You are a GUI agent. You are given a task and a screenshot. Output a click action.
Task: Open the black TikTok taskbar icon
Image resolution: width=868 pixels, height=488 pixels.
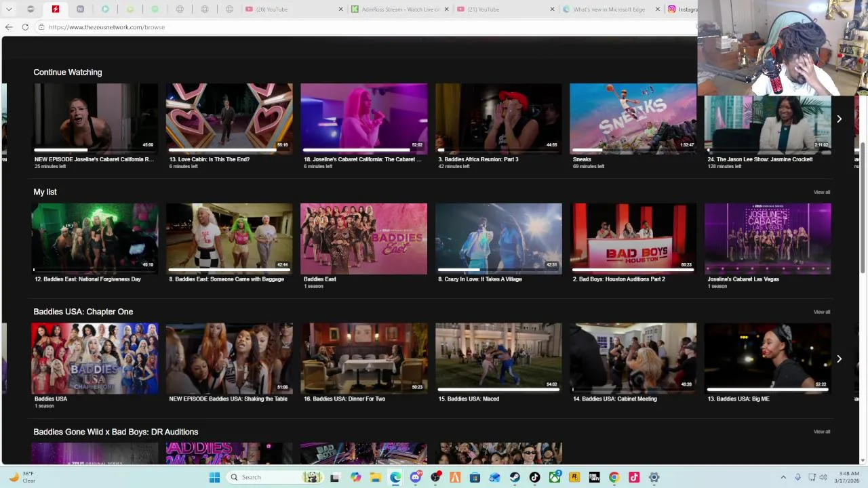tap(534, 477)
